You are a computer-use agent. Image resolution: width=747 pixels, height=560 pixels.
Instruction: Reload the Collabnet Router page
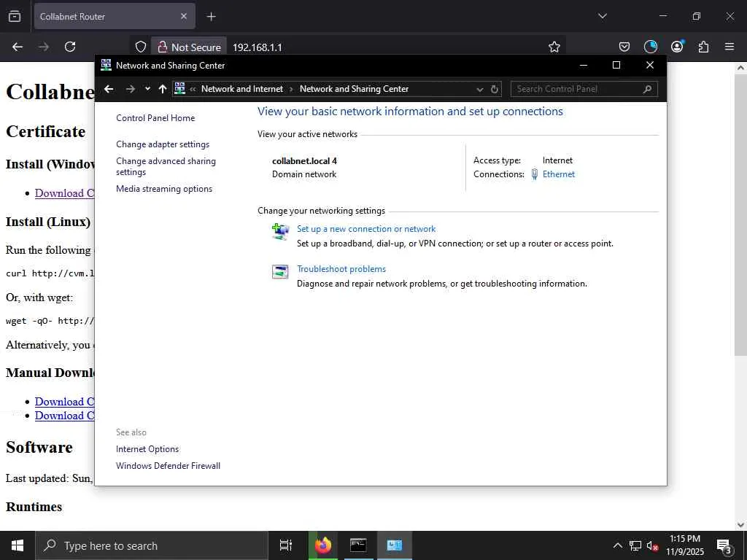[70, 47]
